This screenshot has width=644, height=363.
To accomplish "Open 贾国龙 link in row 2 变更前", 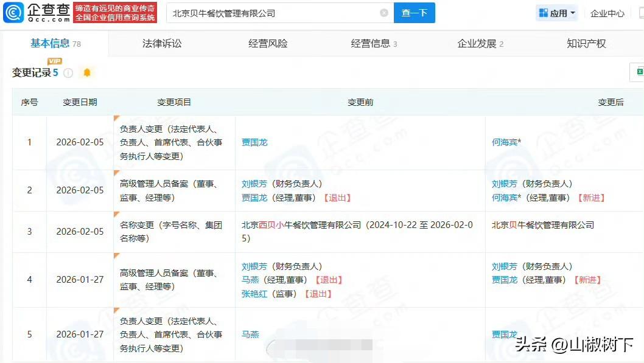I will pos(254,198).
